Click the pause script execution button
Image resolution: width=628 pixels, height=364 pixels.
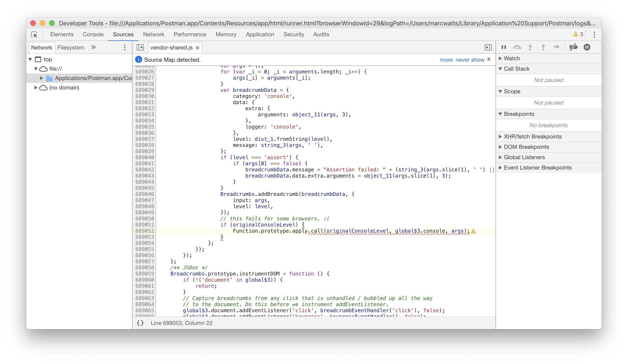pos(504,47)
